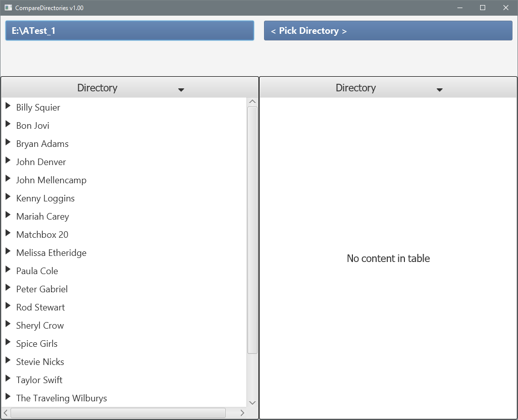
Task: Maximize the CompareDirectories window
Action: coord(483,8)
